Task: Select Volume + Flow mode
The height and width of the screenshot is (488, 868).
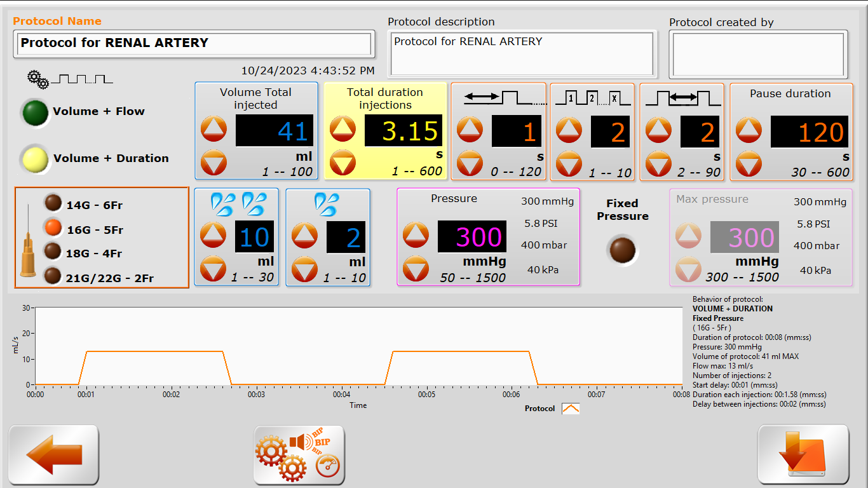Action: pos(36,112)
